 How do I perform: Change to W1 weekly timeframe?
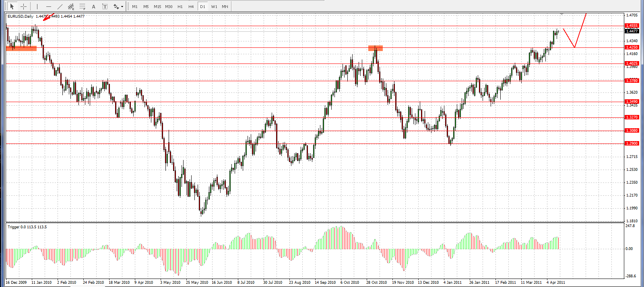point(214,6)
